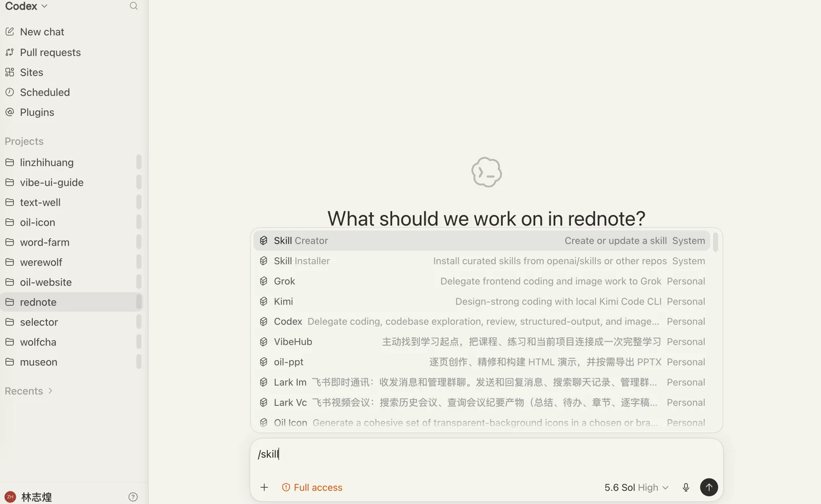Focus the message input containing /skill

[x=486, y=454]
